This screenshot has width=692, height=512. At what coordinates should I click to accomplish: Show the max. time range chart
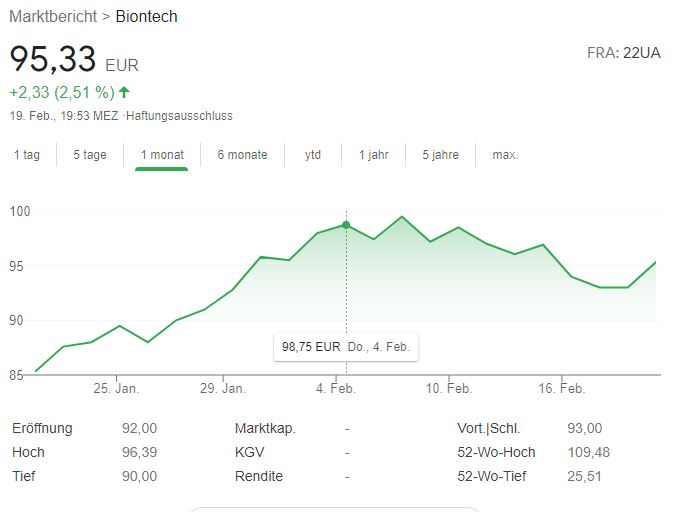coord(505,155)
